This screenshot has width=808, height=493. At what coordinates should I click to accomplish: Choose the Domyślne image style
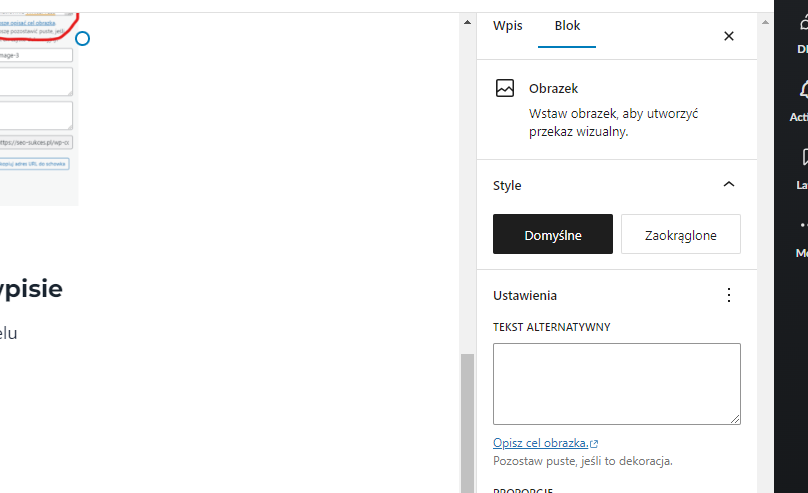[552, 235]
